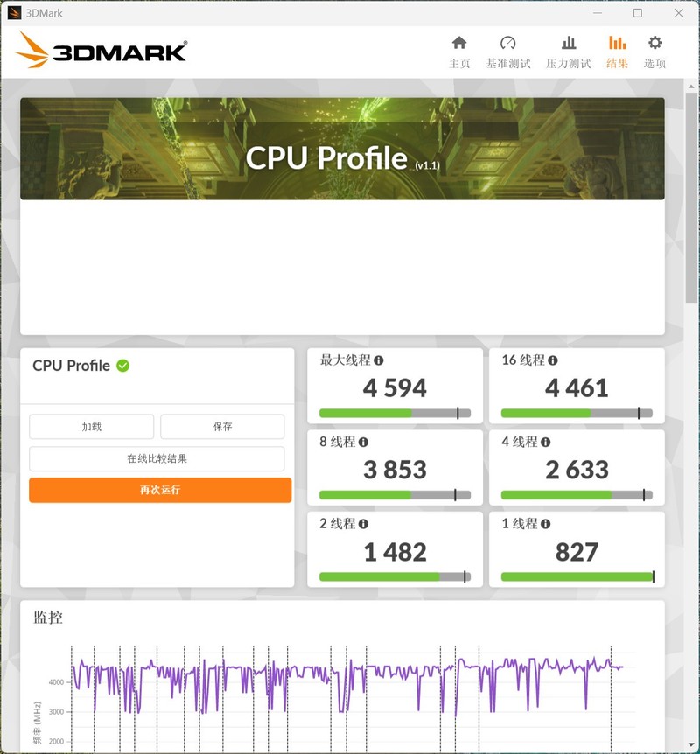Click the score value 2 633
The image size is (700, 754).
(x=577, y=470)
